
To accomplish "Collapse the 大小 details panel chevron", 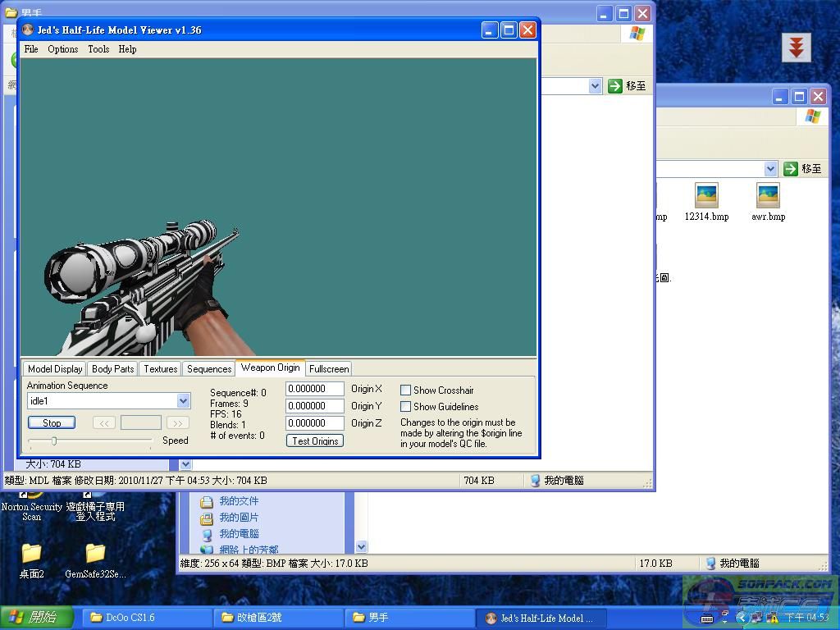I will coord(185,464).
